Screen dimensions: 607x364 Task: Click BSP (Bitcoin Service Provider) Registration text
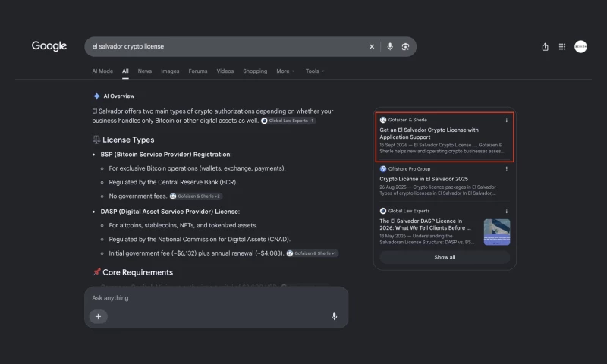(165, 155)
